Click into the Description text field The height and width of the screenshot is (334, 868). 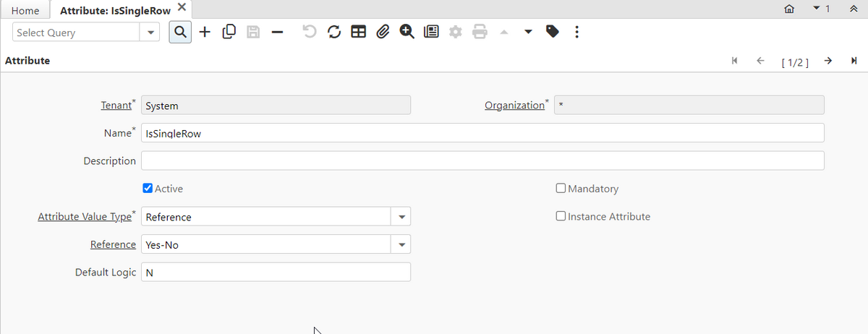click(482, 160)
